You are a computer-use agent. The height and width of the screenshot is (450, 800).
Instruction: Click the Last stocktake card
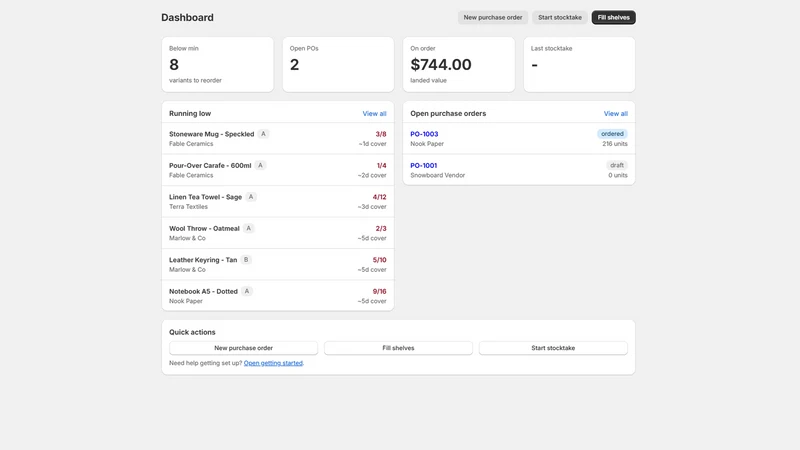pos(579,64)
